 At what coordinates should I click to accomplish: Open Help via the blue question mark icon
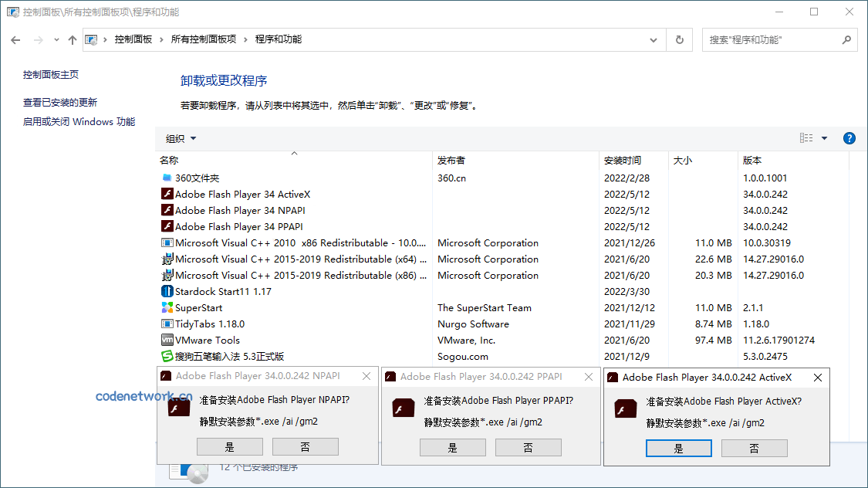pos(849,138)
